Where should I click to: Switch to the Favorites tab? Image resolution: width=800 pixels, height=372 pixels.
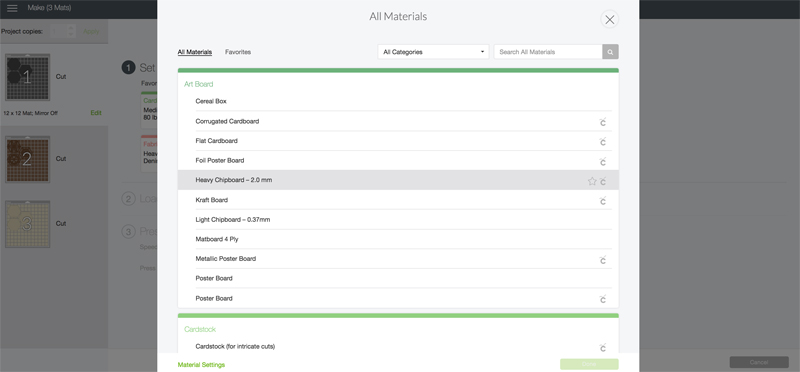[x=238, y=52]
